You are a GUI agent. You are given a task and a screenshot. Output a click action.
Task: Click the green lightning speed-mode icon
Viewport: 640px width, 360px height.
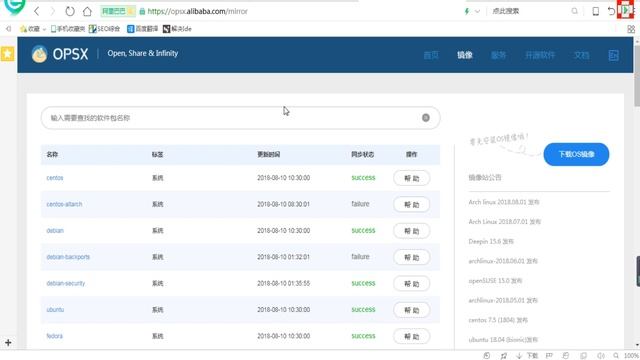467,11
